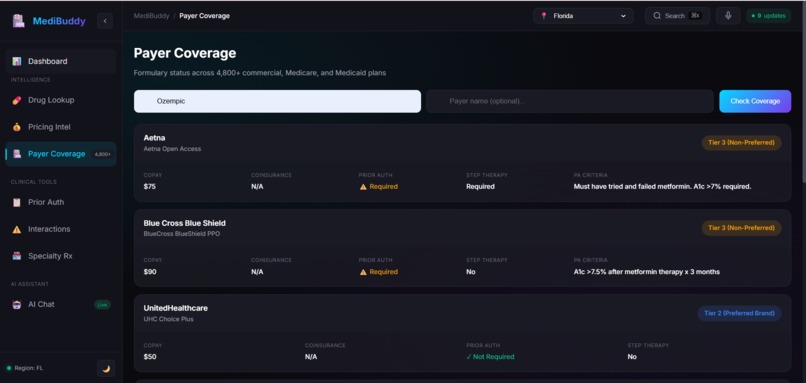806x383 pixels.
Task: Click the MediBuddy logo icon
Action: [19, 21]
